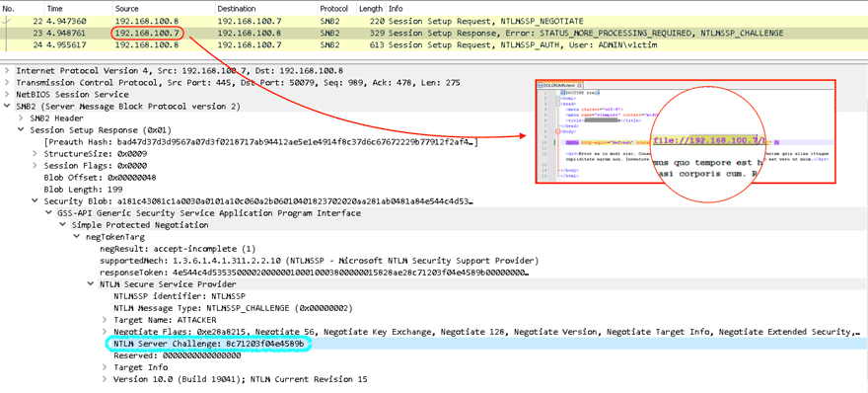Collapse GSS-API Generic Security Service node
Screen dimensions: 868x393
pos(48,213)
